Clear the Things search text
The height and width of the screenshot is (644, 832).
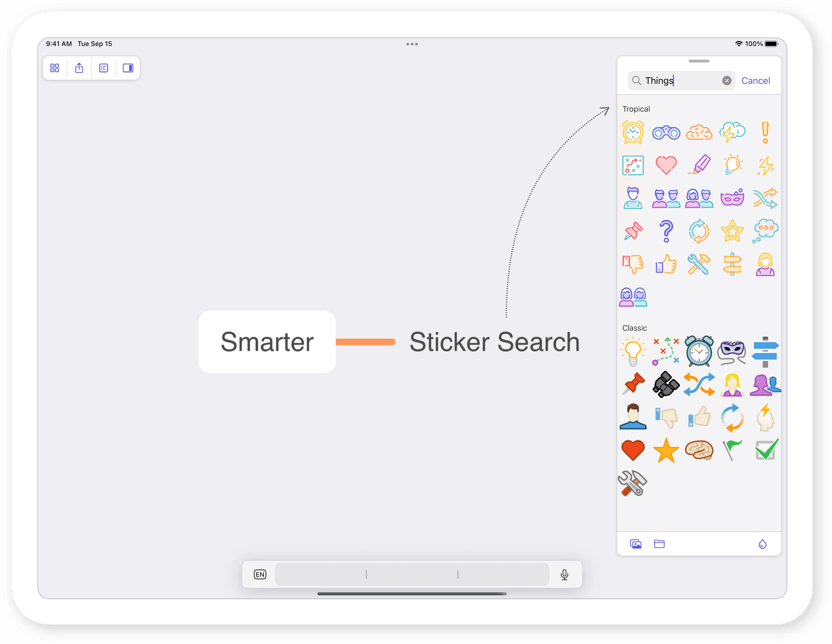coord(727,81)
